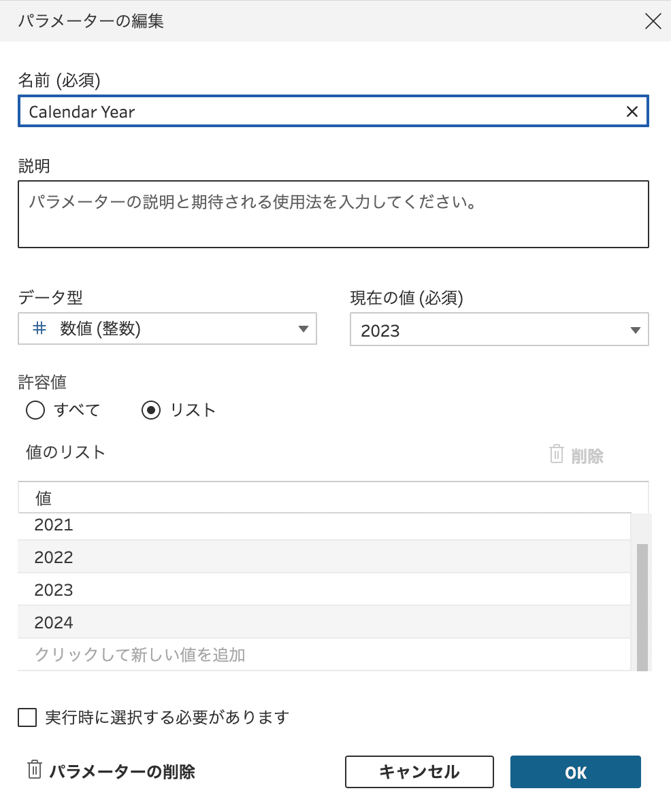Open the データ型 dropdown arrow
The width and height of the screenshot is (671, 812).
click(x=304, y=329)
